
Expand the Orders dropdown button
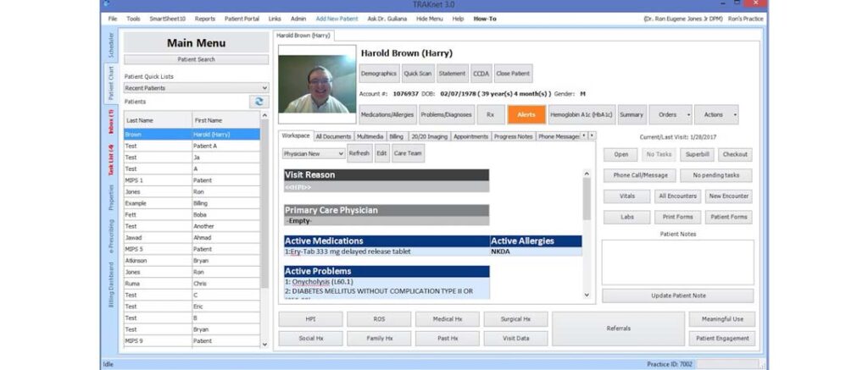670,114
